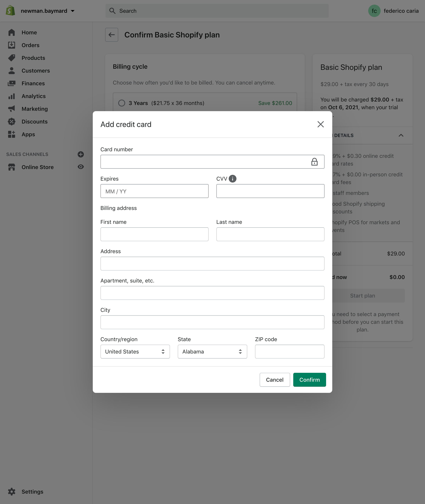Click the Discounts sidebar icon
The height and width of the screenshot is (504, 425).
click(12, 122)
